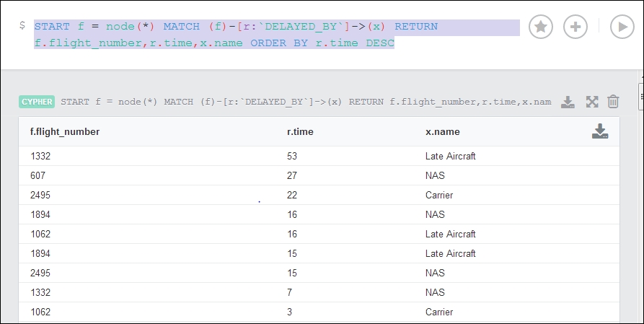Click the CYPHER badge label
Image resolution: width=644 pixels, height=324 pixels.
[x=37, y=102]
